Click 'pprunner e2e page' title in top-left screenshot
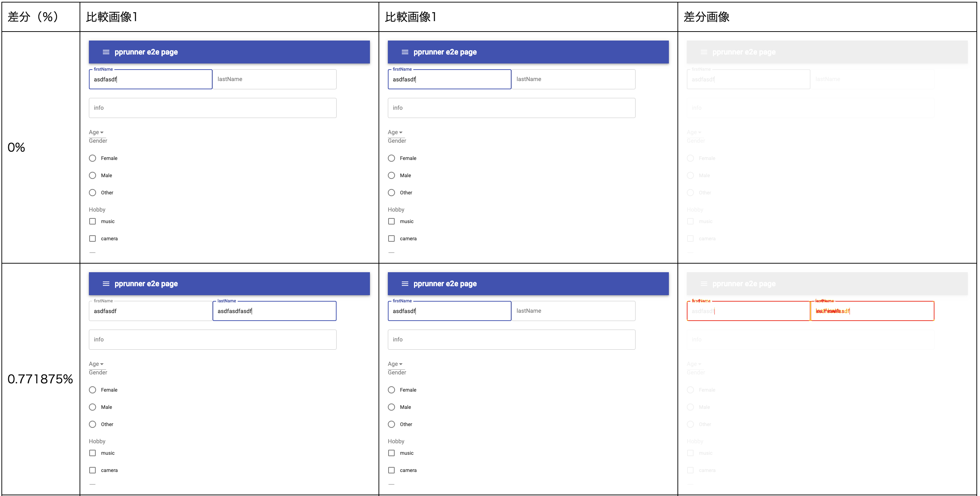 coord(146,52)
